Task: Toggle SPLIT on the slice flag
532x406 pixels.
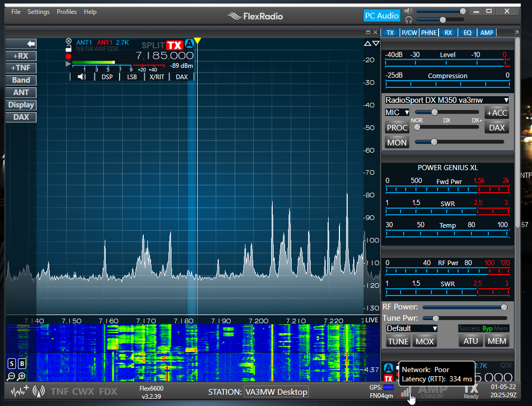Action: pyautogui.click(x=153, y=46)
